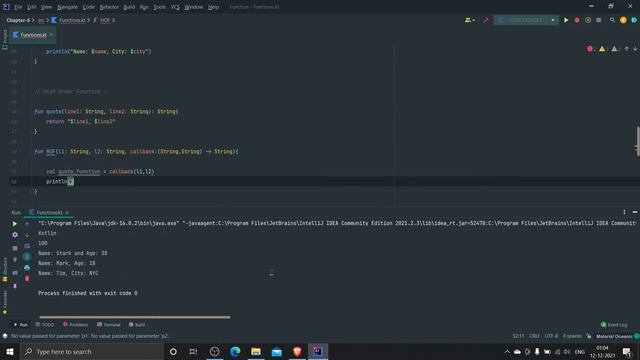Open the user profile icon in toolbar
The width and height of the screenshot is (640, 360).
click(x=468, y=20)
